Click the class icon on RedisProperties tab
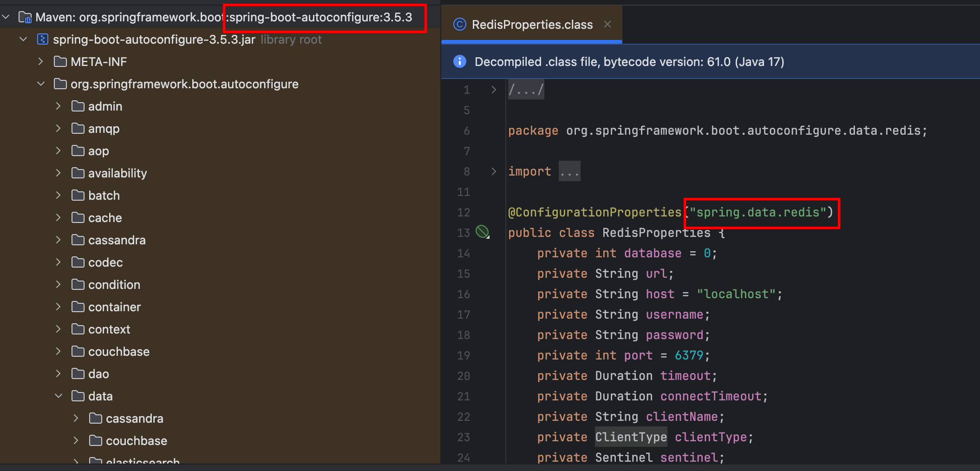Viewport: 980px width, 471px height. coord(459,25)
